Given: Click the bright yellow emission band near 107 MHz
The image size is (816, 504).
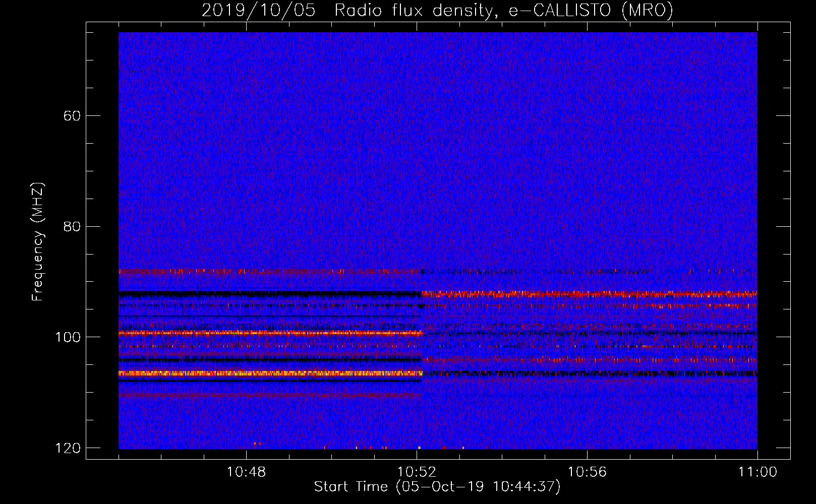Looking at the screenshot, I should 270,373.
